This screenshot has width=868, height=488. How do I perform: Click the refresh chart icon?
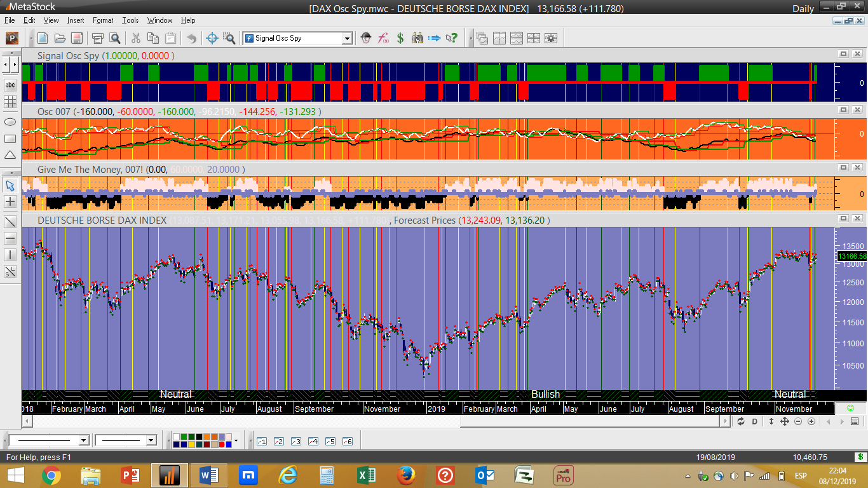click(741, 421)
